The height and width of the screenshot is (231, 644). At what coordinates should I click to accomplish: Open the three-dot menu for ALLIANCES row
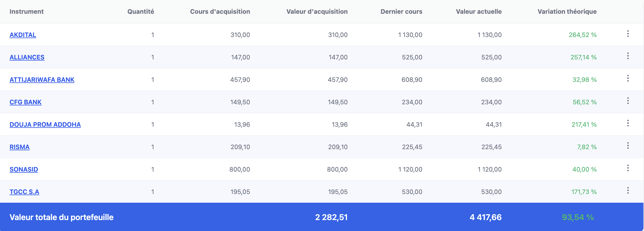point(628,56)
